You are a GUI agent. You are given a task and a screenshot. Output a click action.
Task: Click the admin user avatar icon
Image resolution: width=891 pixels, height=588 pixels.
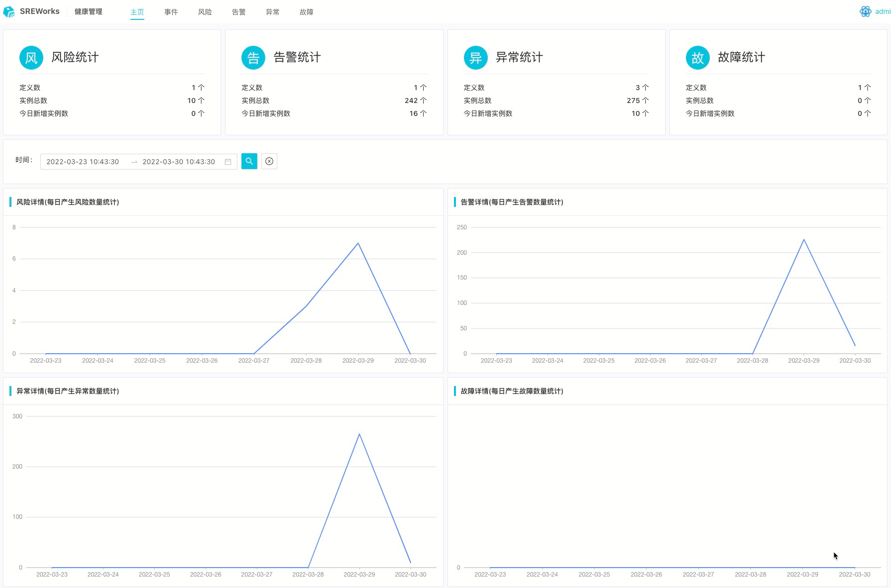coord(865,11)
